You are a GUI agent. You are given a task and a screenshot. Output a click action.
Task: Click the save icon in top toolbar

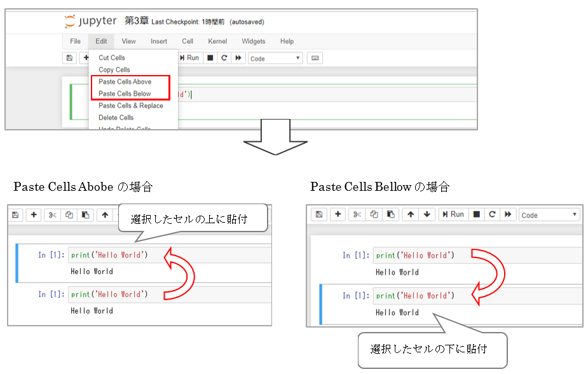(70, 58)
